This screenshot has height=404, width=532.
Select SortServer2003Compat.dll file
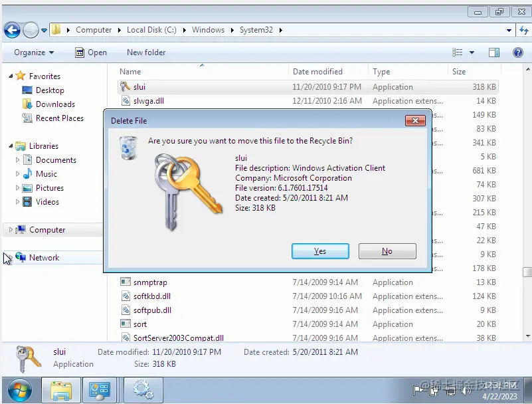pyautogui.click(x=179, y=338)
